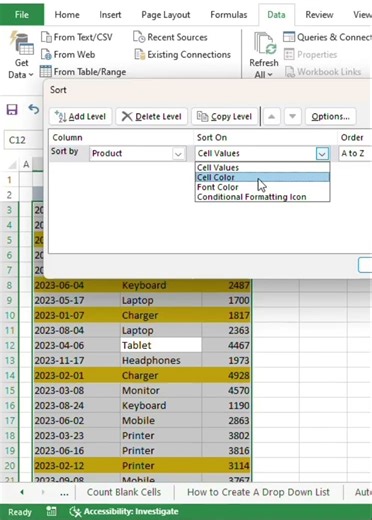Click Headphones cell in row 13
This screenshot has width=372, height=520.
[161, 360]
